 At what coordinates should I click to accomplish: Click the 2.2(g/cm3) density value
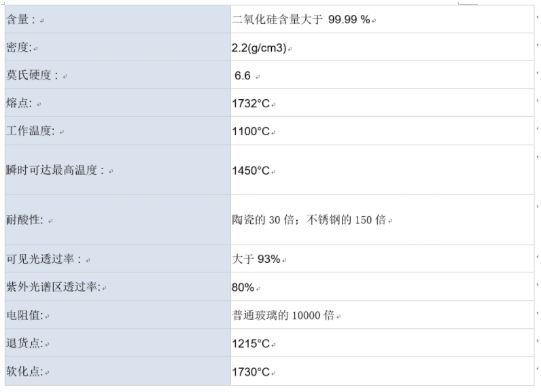(259, 48)
